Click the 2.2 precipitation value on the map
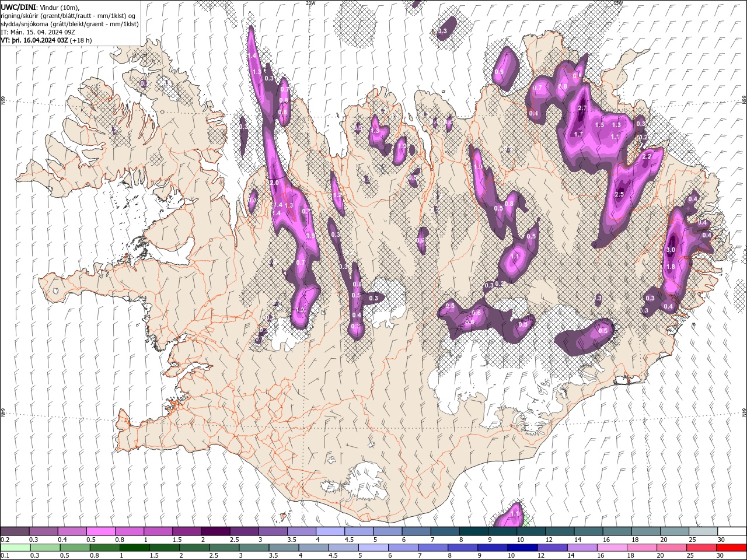The image size is (747, 560). click(647, 157)
